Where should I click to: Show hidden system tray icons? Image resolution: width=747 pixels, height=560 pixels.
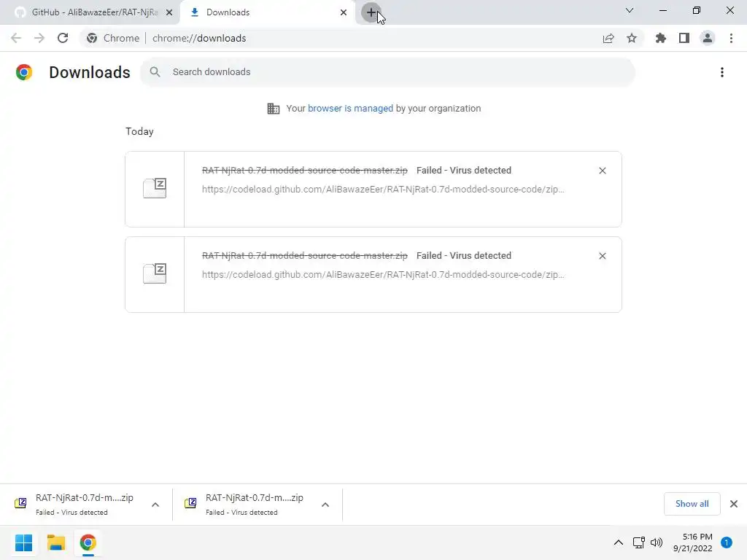(619, 542)
